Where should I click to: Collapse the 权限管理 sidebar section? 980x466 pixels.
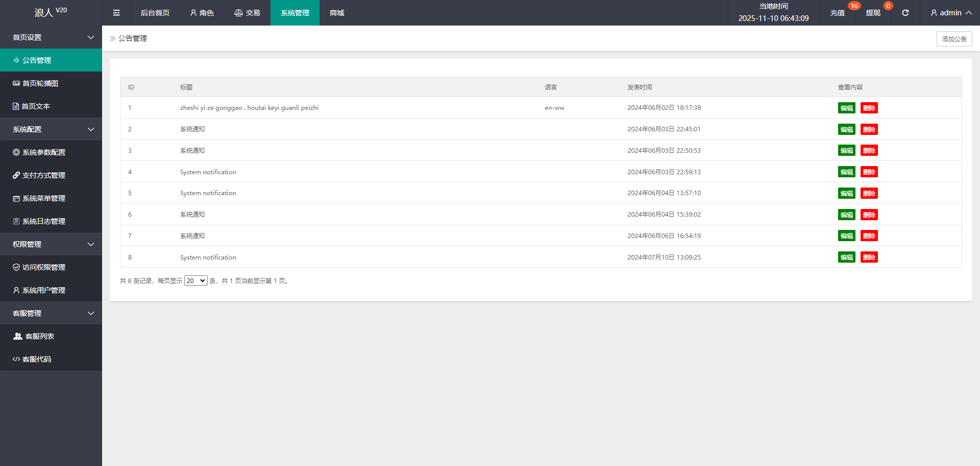point(51,244)
